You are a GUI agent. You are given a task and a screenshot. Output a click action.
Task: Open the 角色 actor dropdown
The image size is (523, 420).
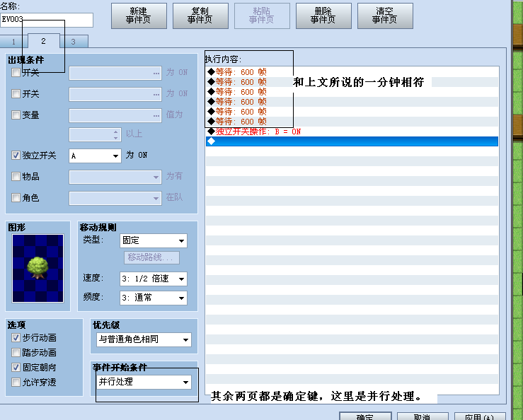(115, 198)
